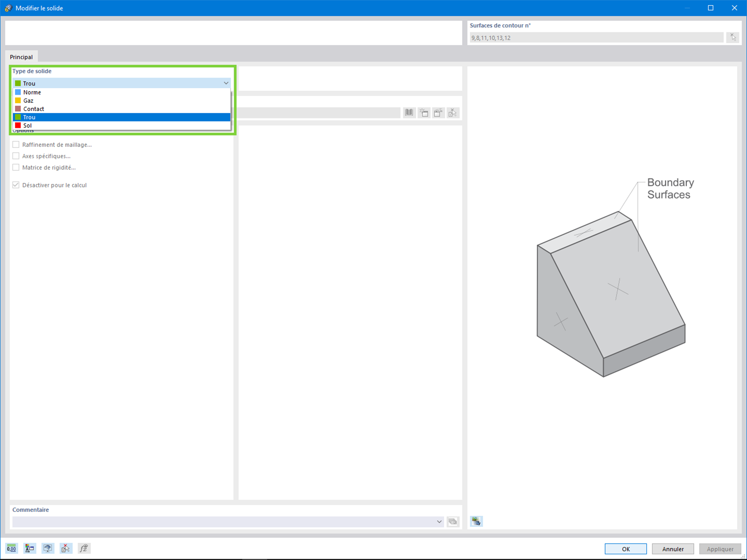The image size is (747, 560).
Task: Switch to the Principal tab
Action: click(21, 57)
